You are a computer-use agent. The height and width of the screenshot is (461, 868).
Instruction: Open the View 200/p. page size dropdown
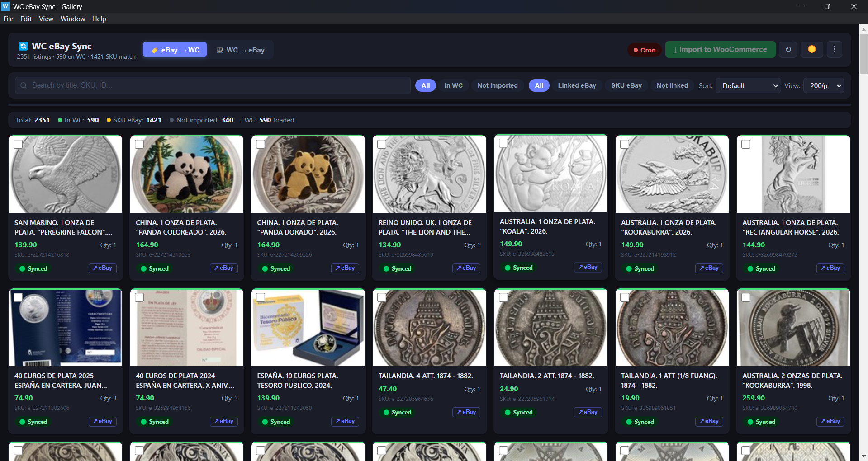(824, 86)
